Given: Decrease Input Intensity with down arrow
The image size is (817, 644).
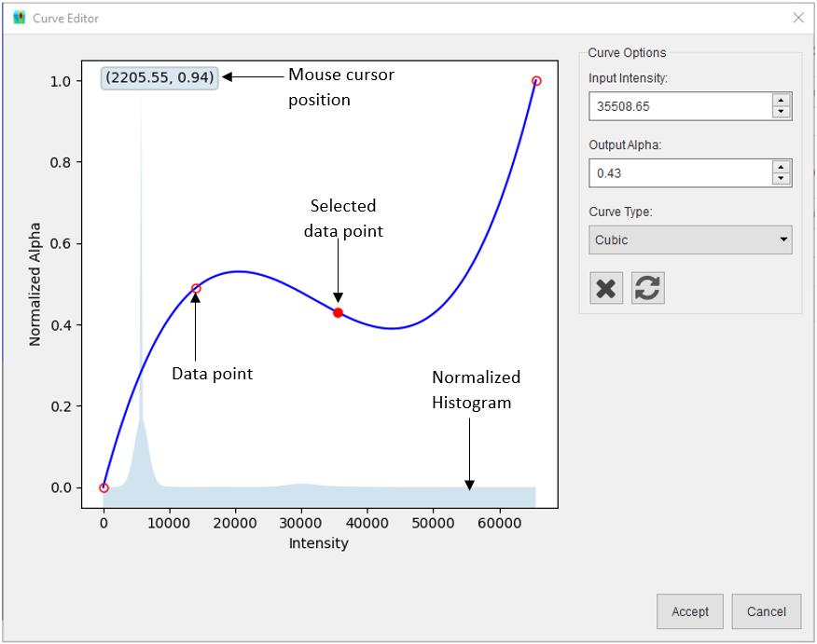Looking at the screenshot, I should click(x=781, y=112).
